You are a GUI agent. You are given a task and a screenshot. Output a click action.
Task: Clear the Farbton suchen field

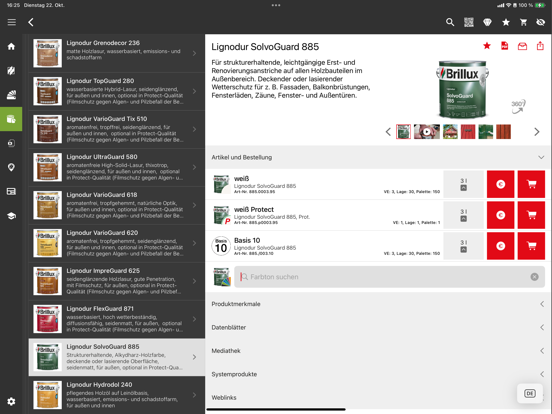tap(534, 277)
